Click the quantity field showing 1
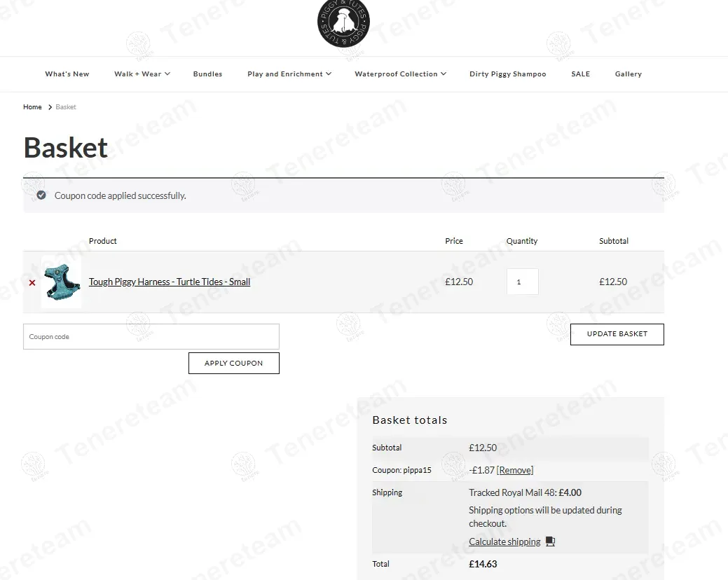Image resolution: width=728 pixels, height=580 pixels. pos(522,282)
